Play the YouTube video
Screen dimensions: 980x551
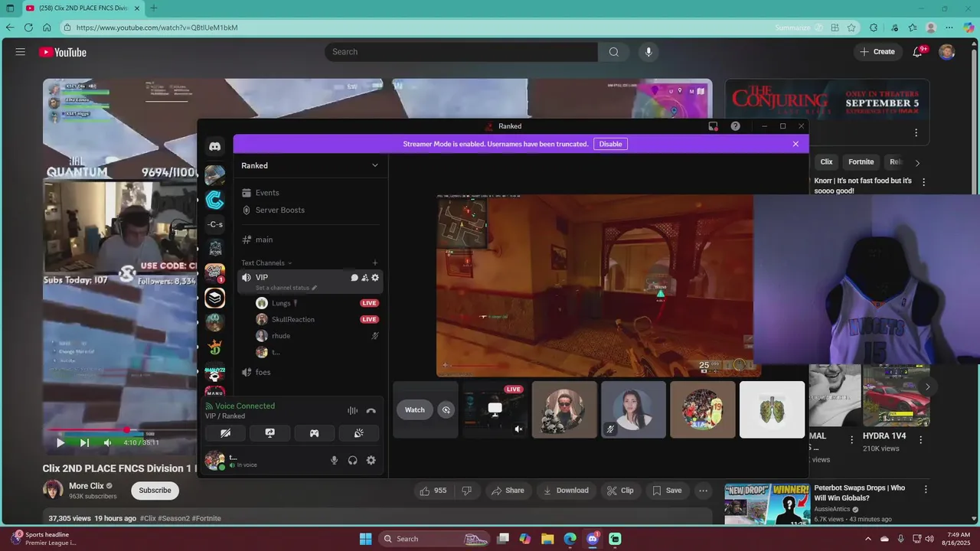(x=60, y=442)
